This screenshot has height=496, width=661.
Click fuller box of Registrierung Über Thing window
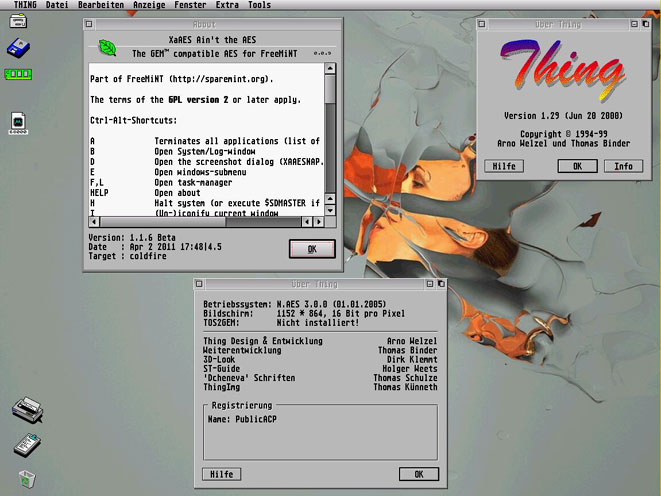click(441, 284)
